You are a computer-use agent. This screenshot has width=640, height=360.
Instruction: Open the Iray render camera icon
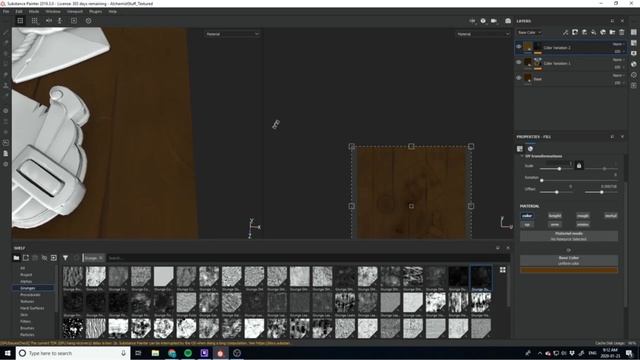tap(508, 21)
